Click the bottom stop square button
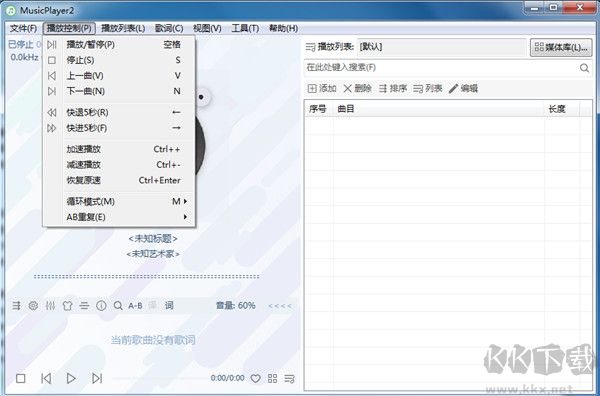600x396 pixels. pyautogui.click(x=21, y=378)
